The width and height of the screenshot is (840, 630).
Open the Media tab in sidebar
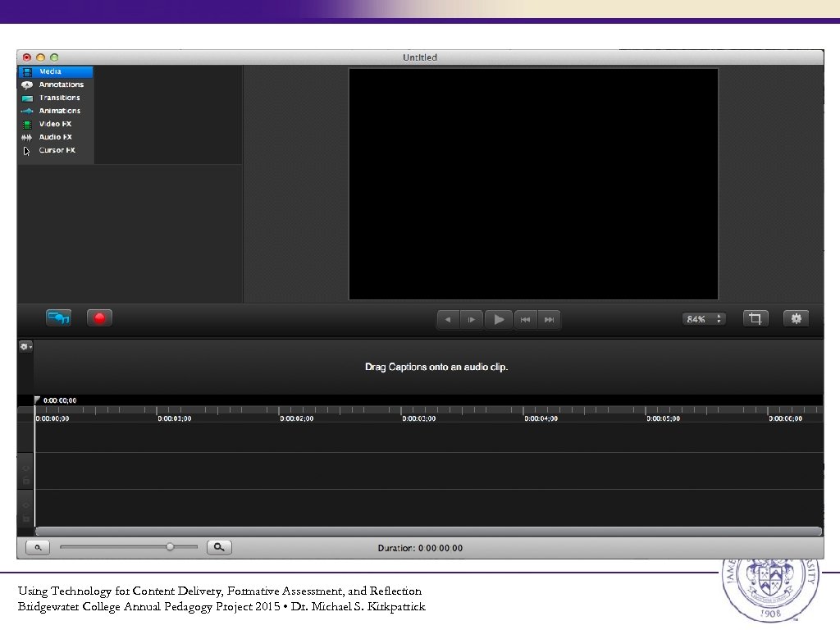click(56, 71)
